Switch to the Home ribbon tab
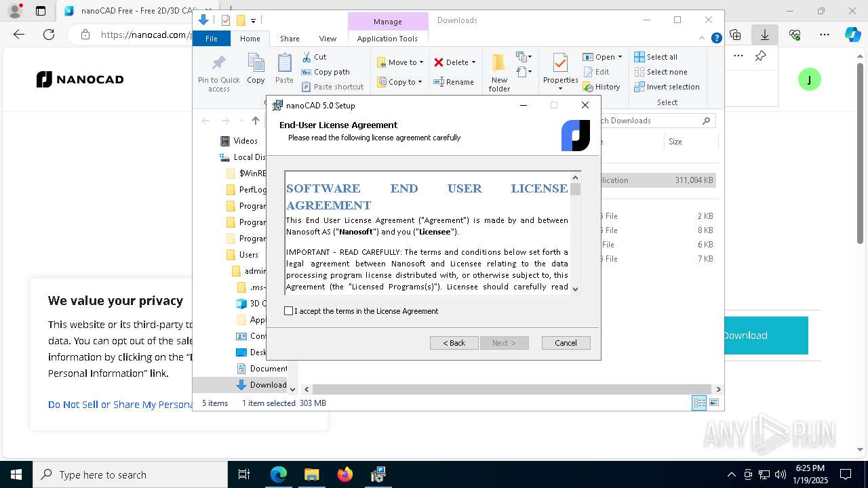The width and height of the screenshot is (868, 488). tap(250, 39)
